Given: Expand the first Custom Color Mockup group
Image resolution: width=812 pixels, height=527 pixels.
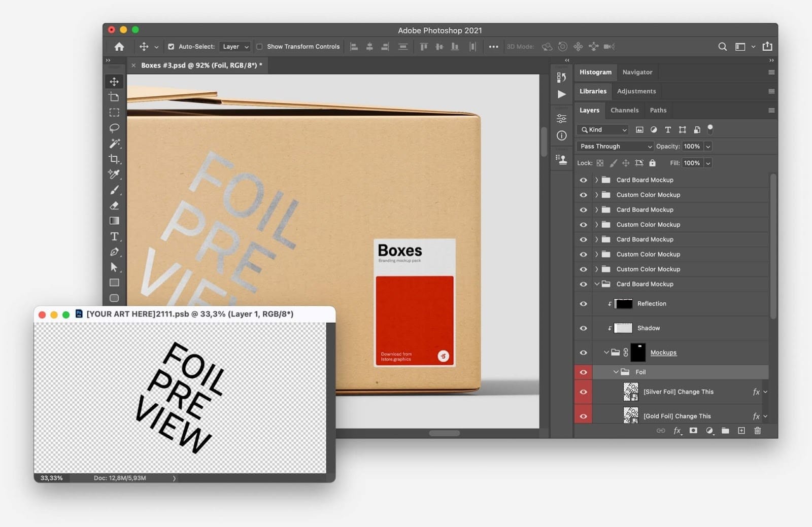Looking at the screenshot, I should pyautogui.click(x=597, y=195).
